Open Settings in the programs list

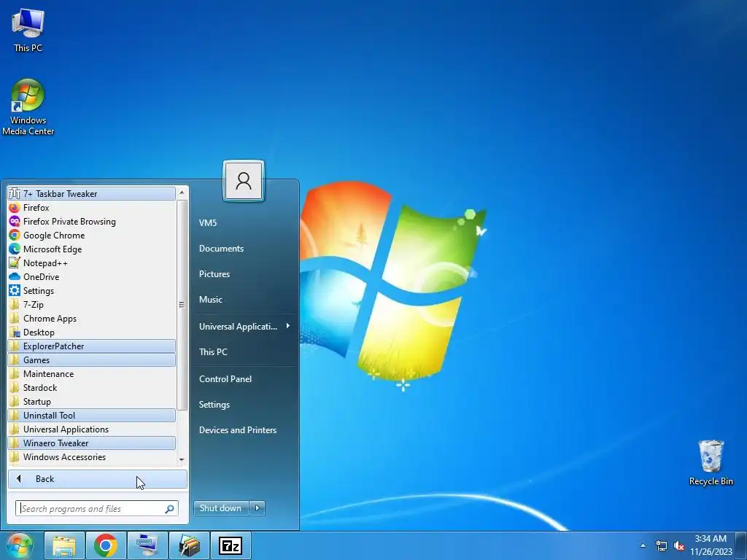pyautogui.click(x=91, y=290)
